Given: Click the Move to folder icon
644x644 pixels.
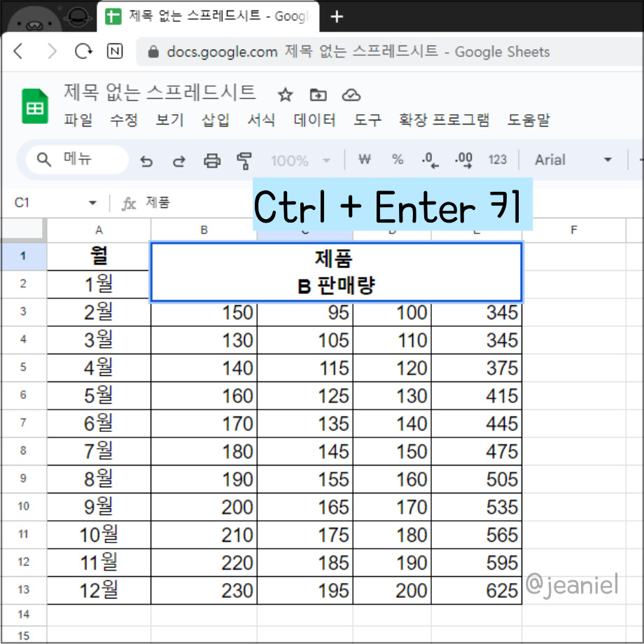Looking at the screenshot, I should coord(318,94).
